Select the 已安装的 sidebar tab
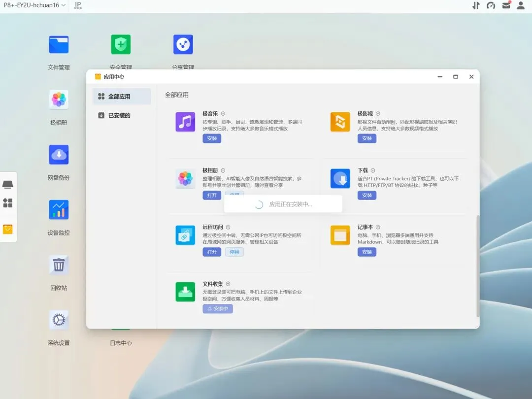532x399 pixels. click(x=122, y=115)
